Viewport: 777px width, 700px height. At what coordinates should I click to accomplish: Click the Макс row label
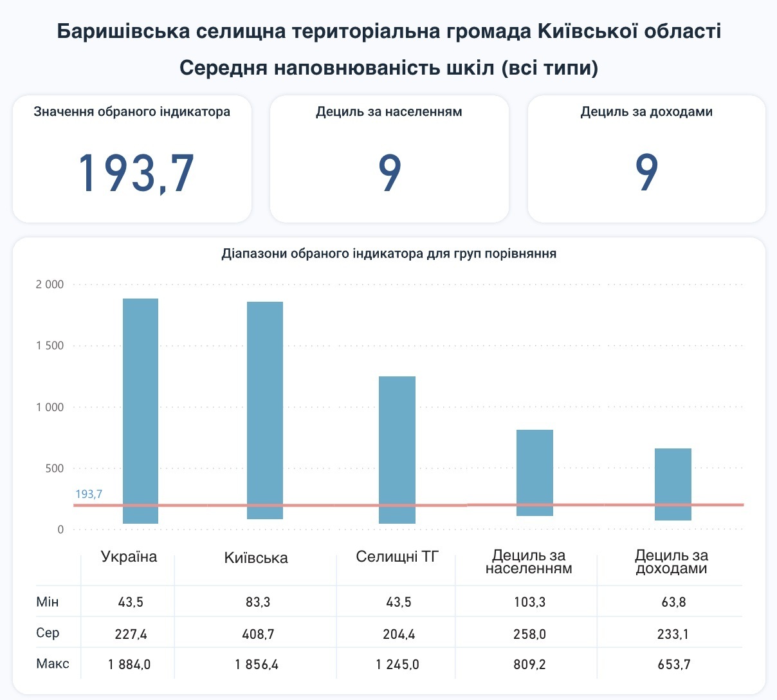pyautogui.click(x=53, y=663)
